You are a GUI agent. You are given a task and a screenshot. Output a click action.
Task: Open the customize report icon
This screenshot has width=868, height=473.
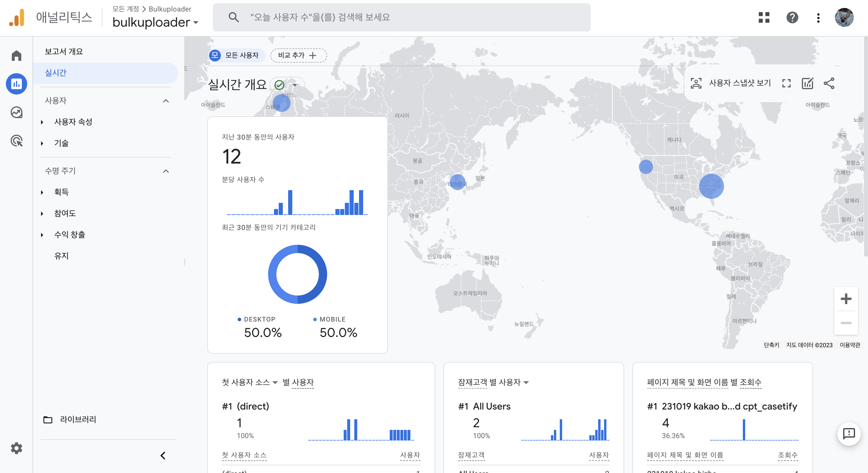807,83
